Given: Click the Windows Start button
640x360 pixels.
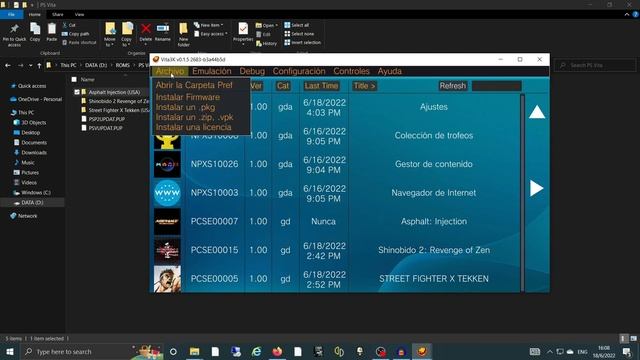Looking at the screenshot, I should click(x=10, y=351).
